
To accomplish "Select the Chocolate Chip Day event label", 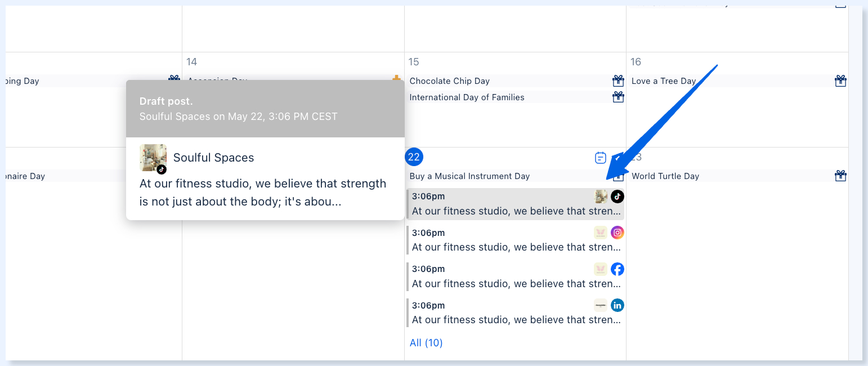I will point(450,81).
